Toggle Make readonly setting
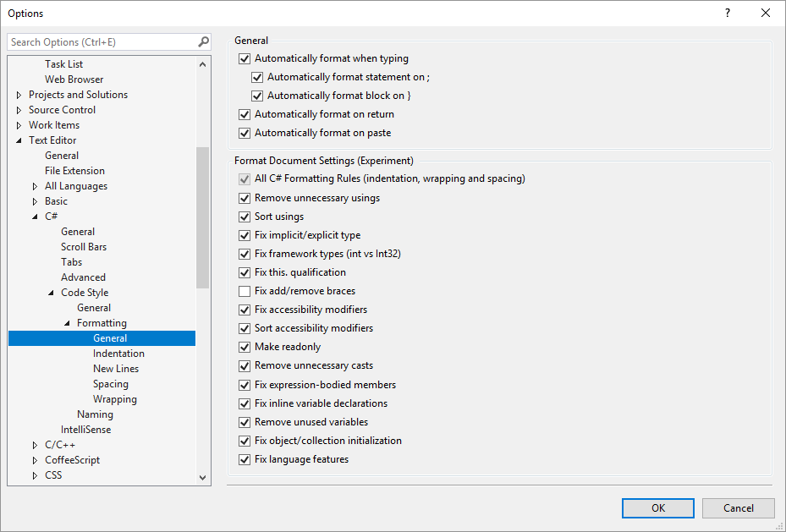 pos(245,346)
